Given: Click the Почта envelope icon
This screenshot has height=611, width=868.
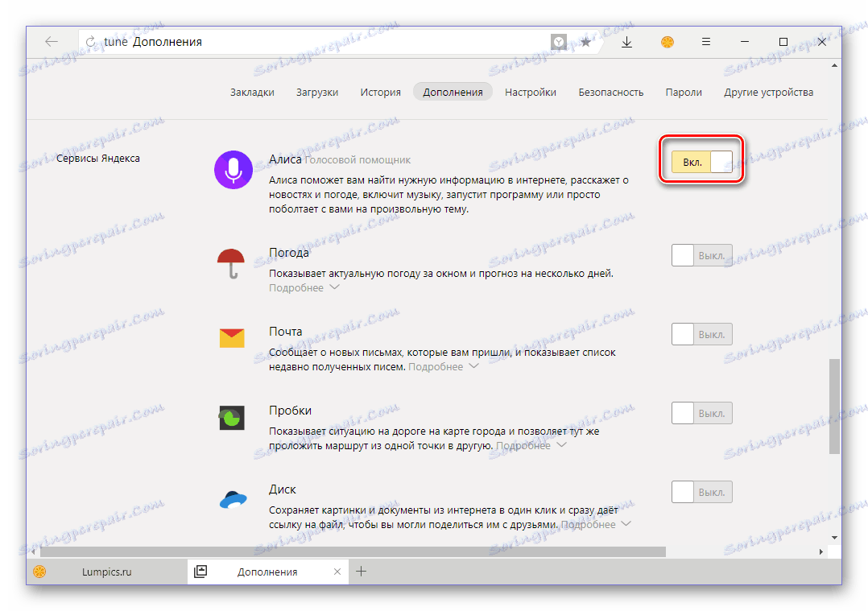Looking at the screenshot, I should pos(232,337).
